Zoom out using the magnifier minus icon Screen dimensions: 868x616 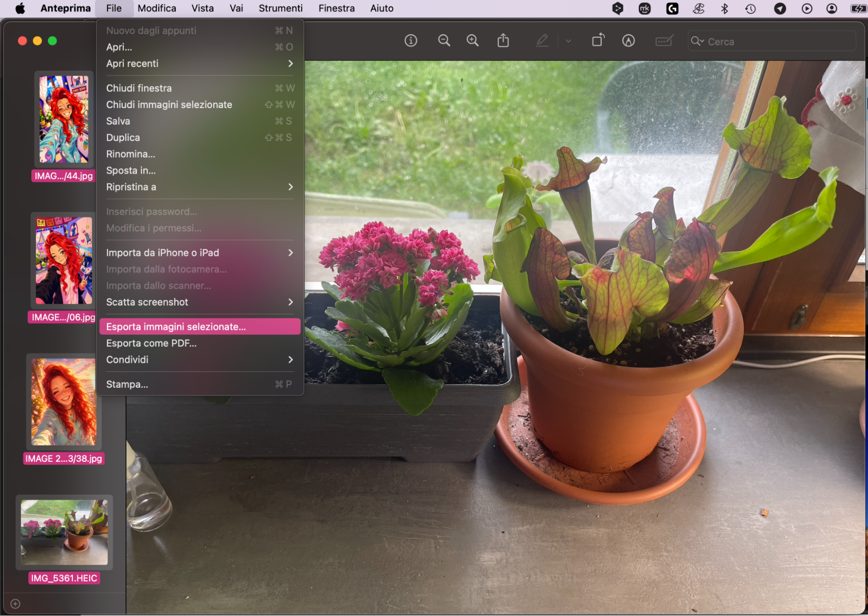point(444,41)
